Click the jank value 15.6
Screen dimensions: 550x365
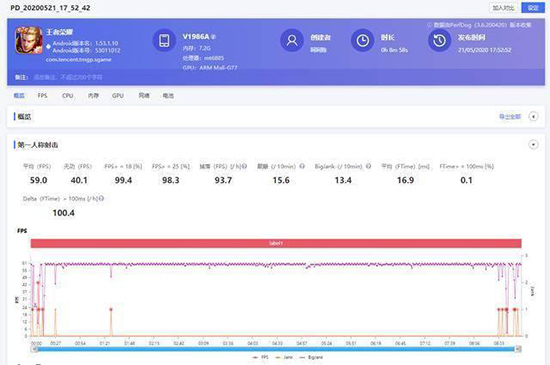pyautogui.click(x=281, y=180)
